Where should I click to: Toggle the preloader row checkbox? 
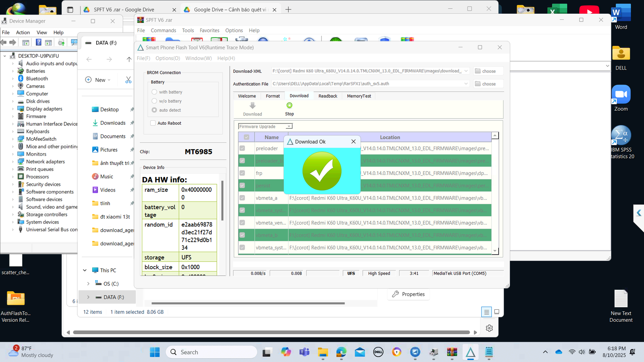point(242,148)
